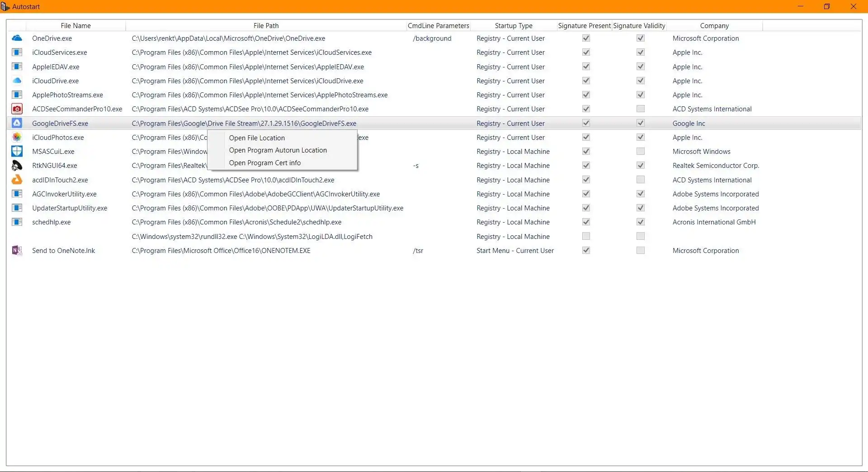This screenshot has width=868, height=472.
Task: Click the /background command line parameter
Action: tap(432, 38)
